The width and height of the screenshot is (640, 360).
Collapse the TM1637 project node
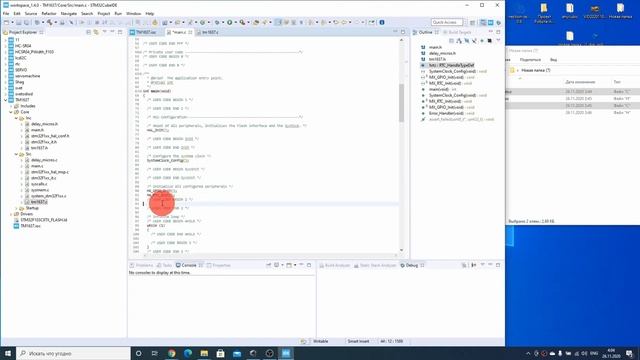coord(6,100)
